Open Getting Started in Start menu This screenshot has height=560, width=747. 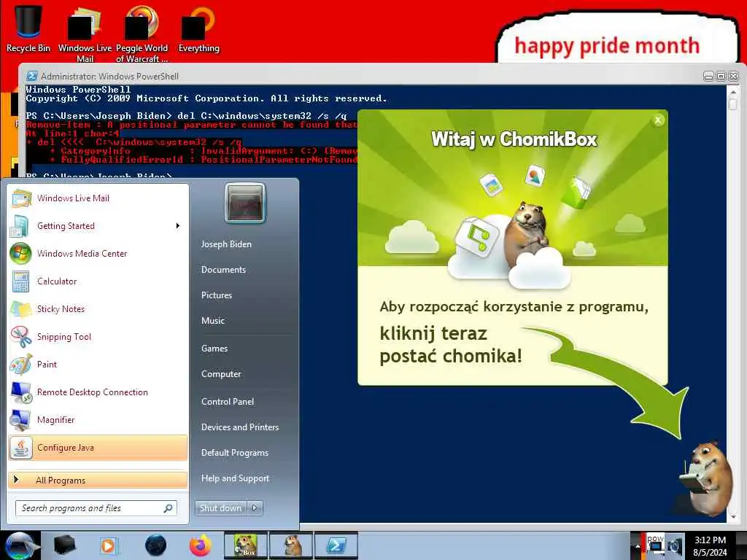click(98, 226)
